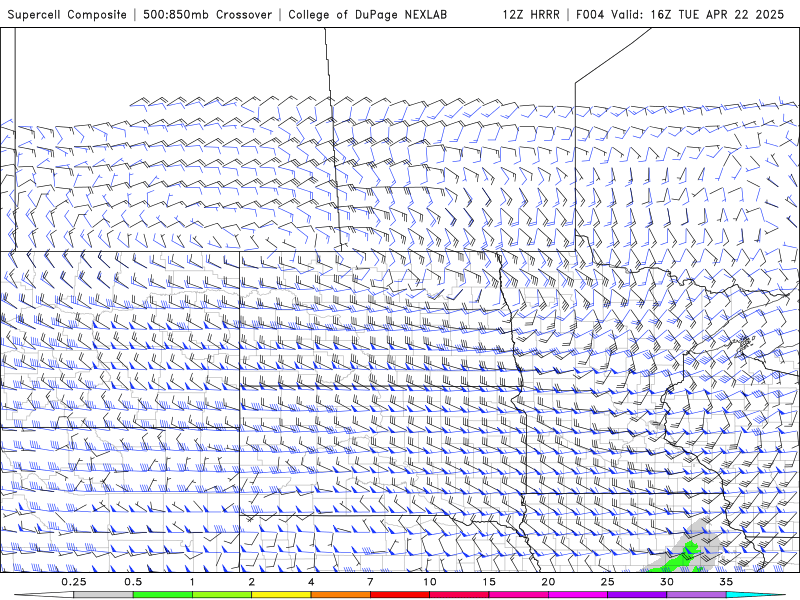Select the pink-red 10–15 color bar segment

click(x=459, y=595)
